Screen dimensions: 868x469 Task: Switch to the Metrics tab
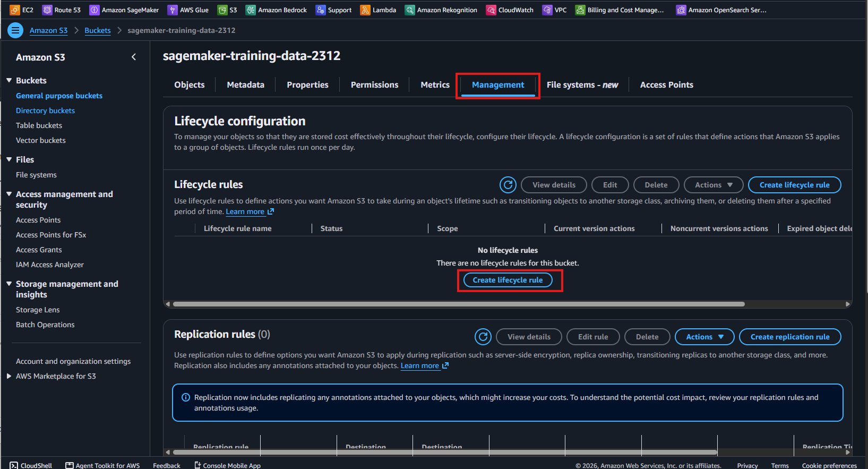tap(435, 85)
